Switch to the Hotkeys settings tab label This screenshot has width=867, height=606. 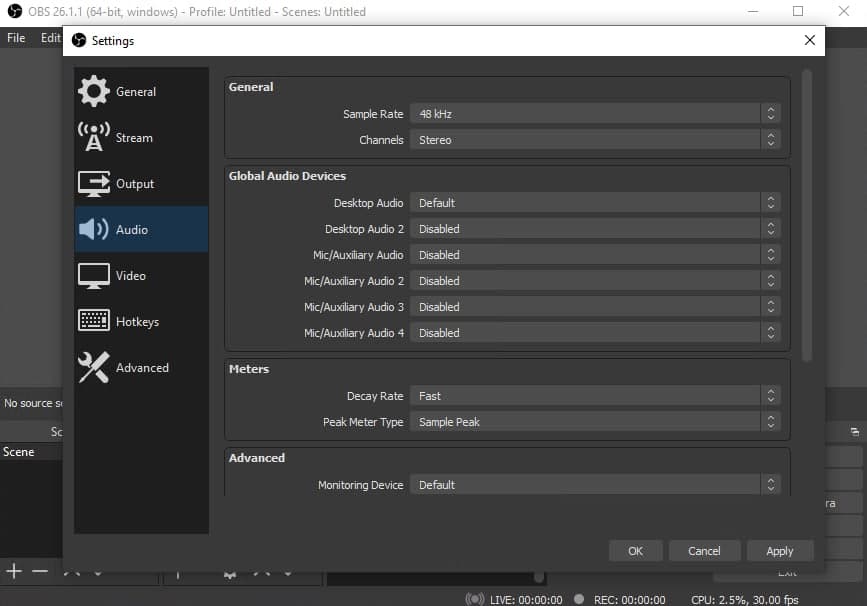pos(138,322)
